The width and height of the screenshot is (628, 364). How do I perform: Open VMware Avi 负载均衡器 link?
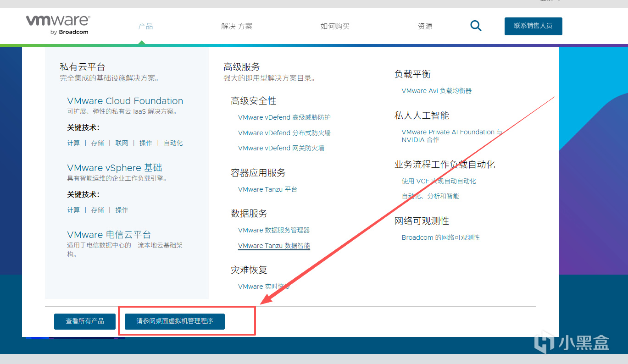click(437, 91)
